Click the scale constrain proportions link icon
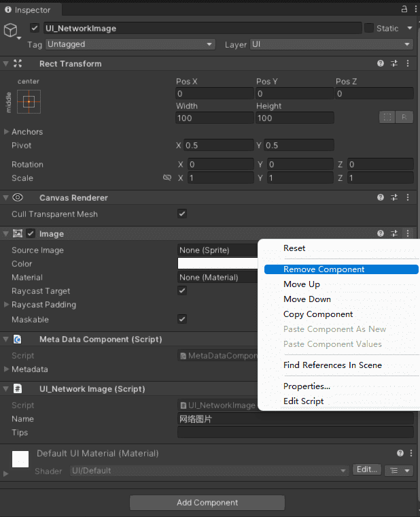Screen dimensions: 420x517 pos(167,178)
